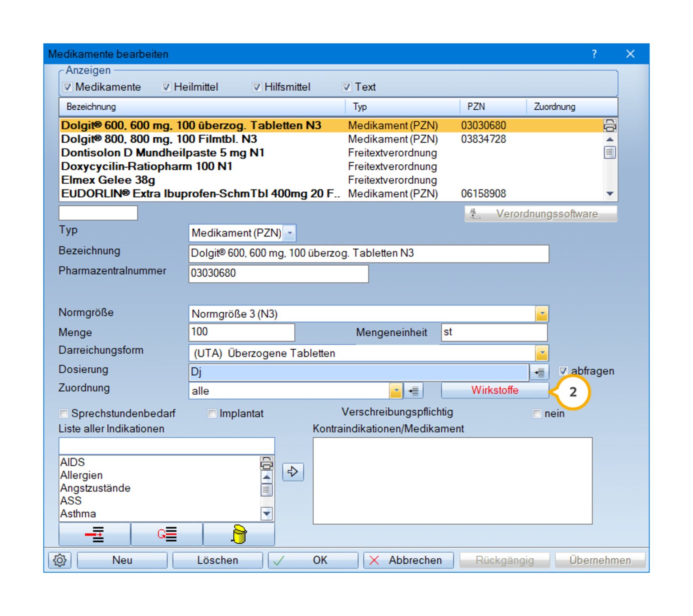Click the medication list scrollbar thumb

pyautogui.click(x=610, y=153)
